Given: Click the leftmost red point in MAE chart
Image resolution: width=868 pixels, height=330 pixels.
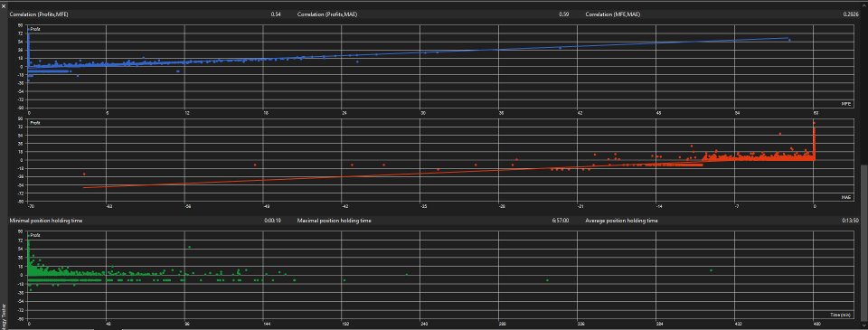Looking at the screenshot, I should tap(84, 174).
